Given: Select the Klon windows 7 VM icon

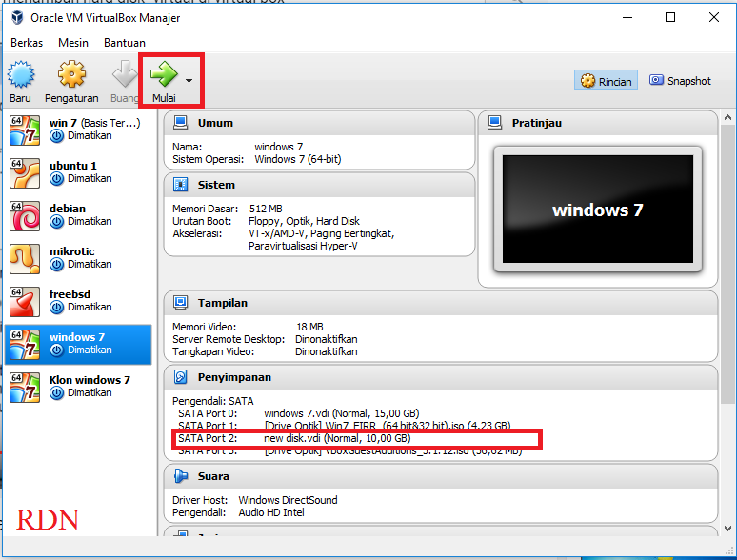Looking at the screenshot, I should pos(25,388).
